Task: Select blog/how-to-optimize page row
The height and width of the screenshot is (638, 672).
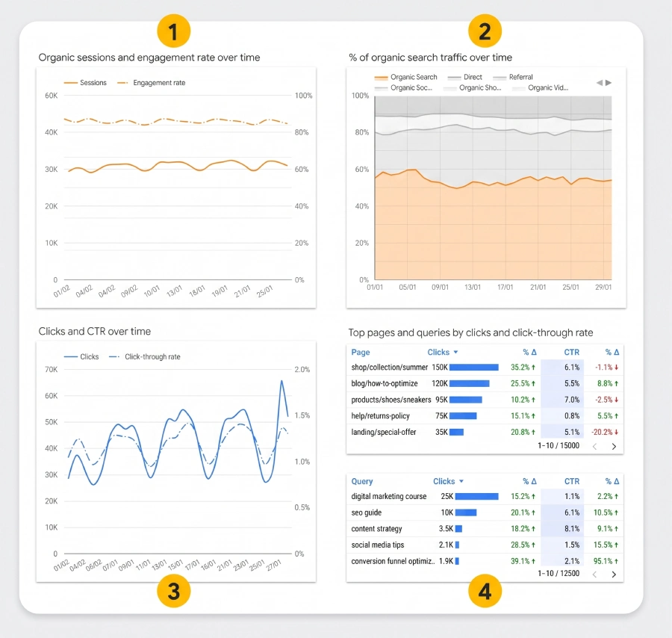Action: (x=485, y=383)
